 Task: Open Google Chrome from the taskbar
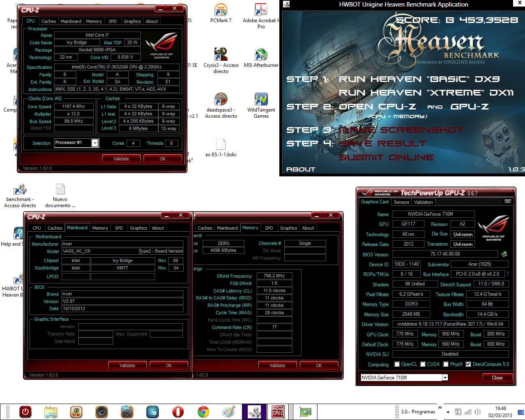[203, 412]
